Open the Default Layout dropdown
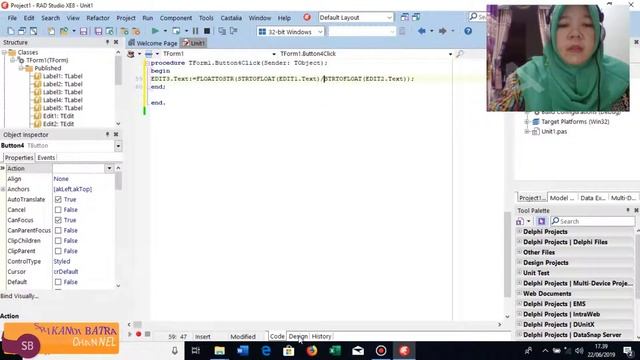The height and width of the screenshot is (360, 640). pyautogui.click(x=389, y=18)
